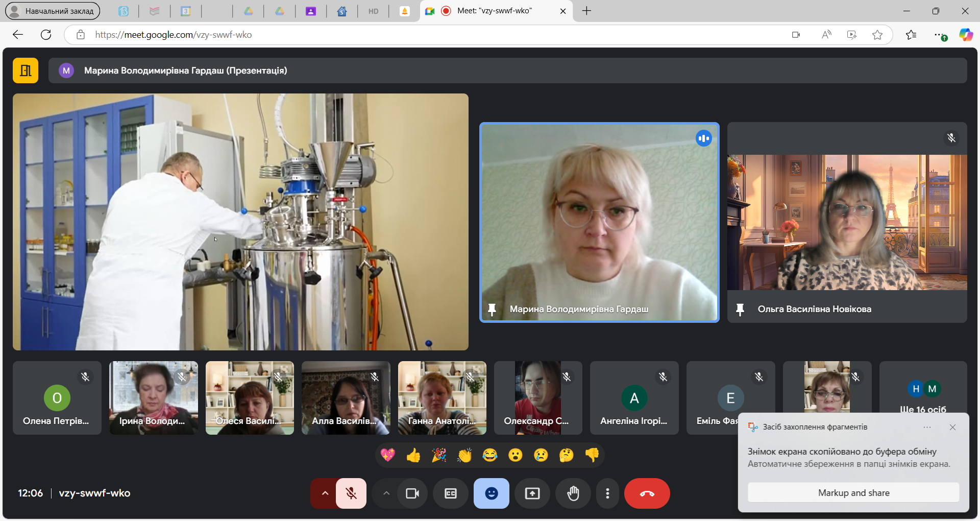
Task: Send the heart emoji reaction
Action: point(388,455)
